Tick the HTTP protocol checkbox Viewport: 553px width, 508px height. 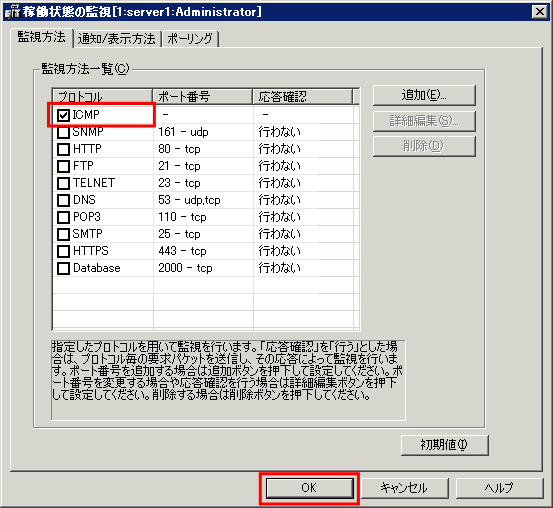(63, 149)
